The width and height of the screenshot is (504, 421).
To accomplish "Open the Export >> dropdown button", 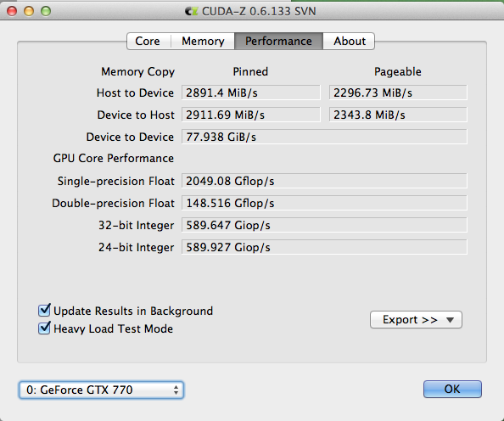I will pyautogui.click(x=416, y=320).
